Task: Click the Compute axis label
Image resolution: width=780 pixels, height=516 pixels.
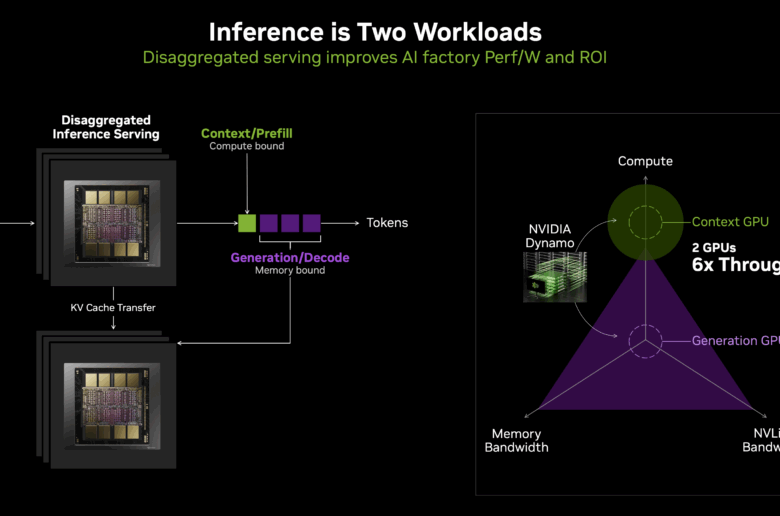Action: point(645,161)
